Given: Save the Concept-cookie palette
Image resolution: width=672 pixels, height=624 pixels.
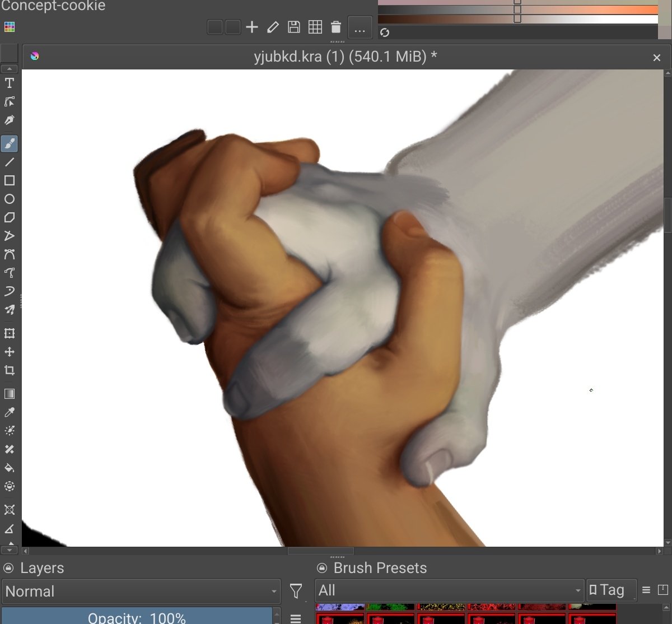Looking at the screenshot, I should coord(294,27).
